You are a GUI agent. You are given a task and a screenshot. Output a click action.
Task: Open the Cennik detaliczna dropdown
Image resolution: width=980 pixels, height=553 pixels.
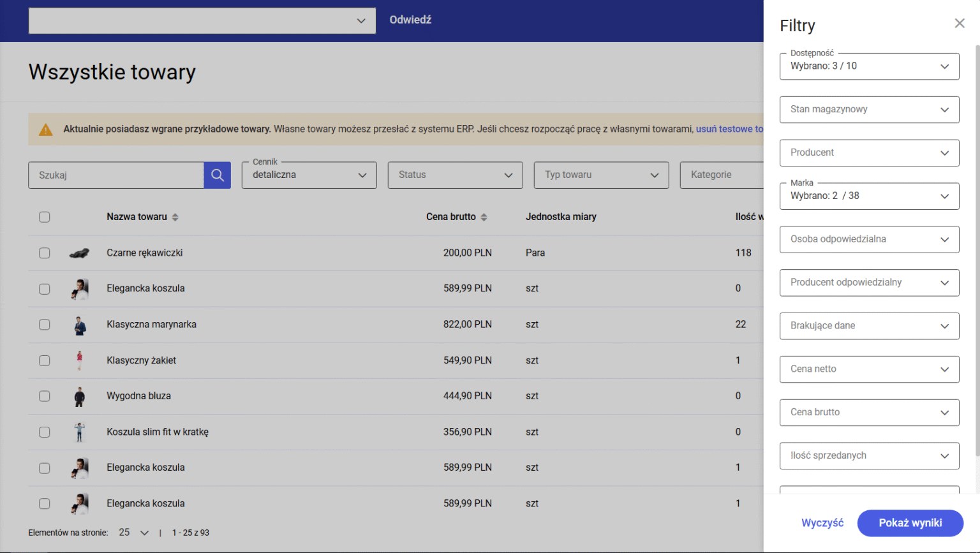pos(309,175)
